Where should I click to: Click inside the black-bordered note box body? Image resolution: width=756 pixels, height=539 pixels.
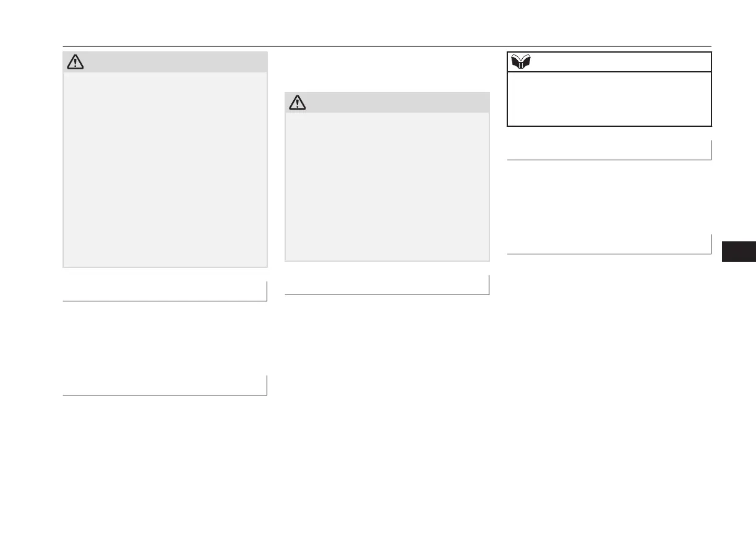tap(609, 98)
